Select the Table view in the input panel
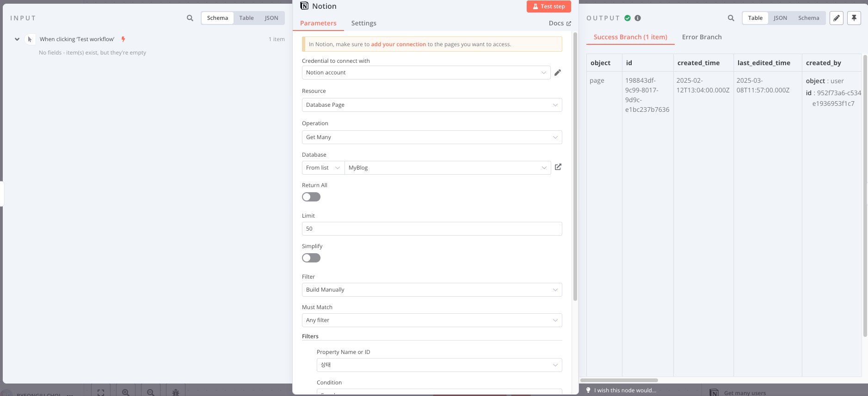 click(246, 18)
